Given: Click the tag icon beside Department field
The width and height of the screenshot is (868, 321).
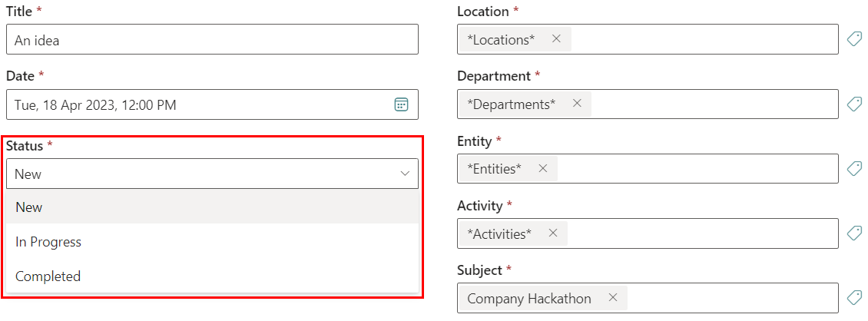Looking at the screenshot, I should pos(854,104).
